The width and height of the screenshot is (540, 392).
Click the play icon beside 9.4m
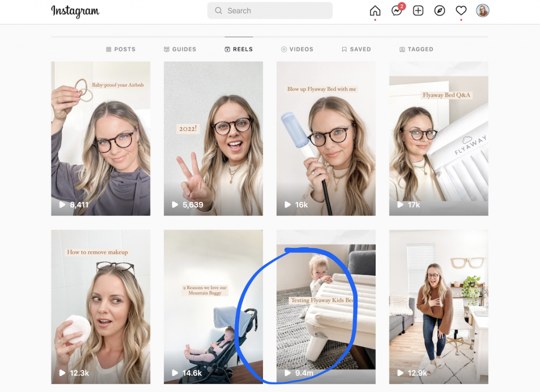[x=287, y=373]
